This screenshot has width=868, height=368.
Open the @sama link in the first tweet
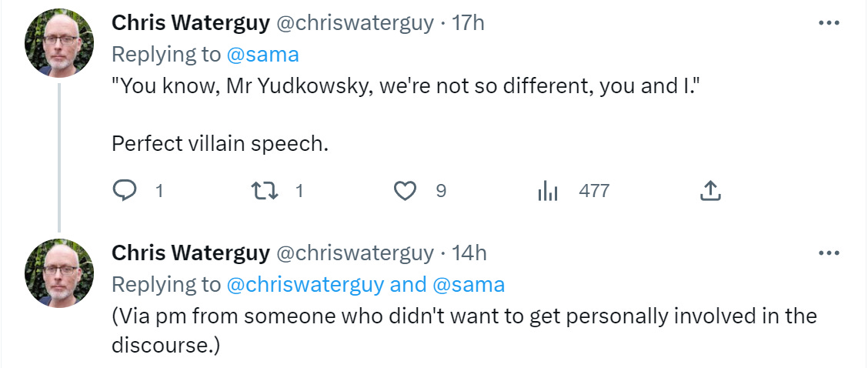point(262,54)
